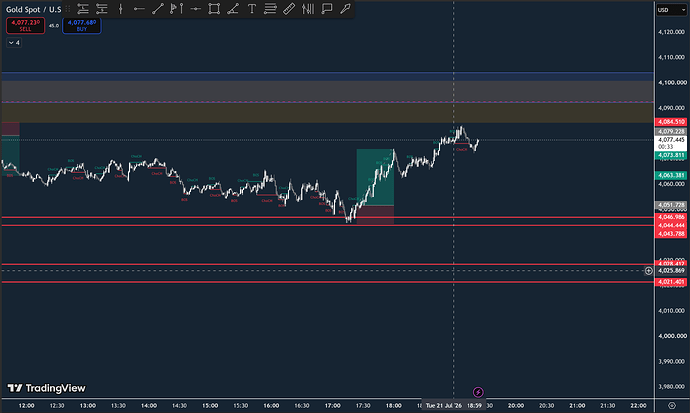Grab the favorites toolbar drag handle
The width and height of the screenshot is (690, 413).
coord(68,9)
